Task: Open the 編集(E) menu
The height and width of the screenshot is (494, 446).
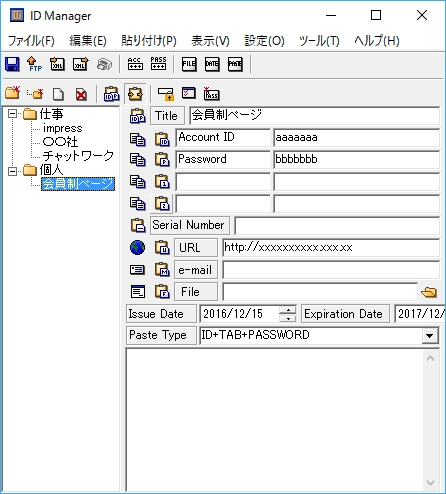Action: click(x=88, y=41)
